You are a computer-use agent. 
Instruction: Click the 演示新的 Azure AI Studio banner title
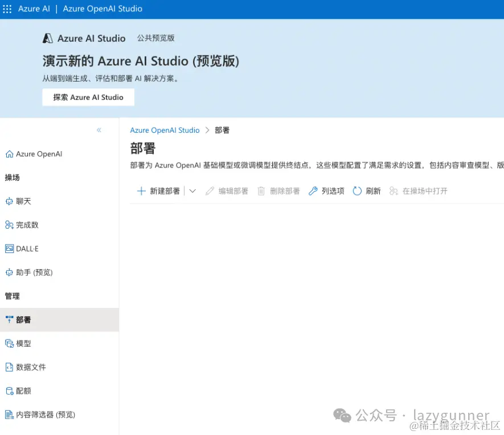pyautogui.click(x=141, y=61)
